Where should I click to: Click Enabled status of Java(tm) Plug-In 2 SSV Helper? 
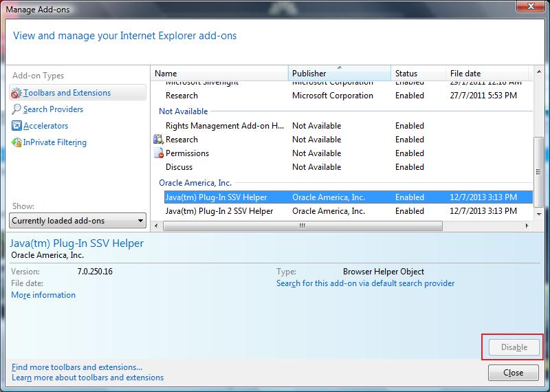tap(409, 211)
